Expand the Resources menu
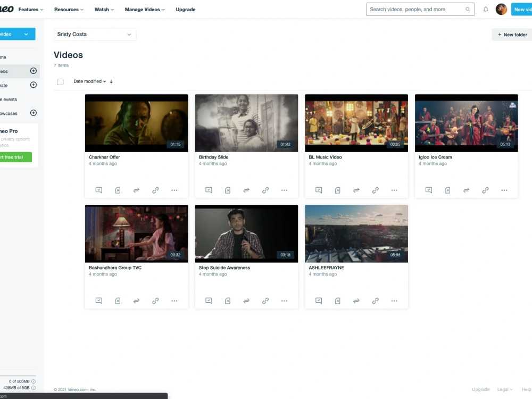Viewport: 532px width, 399px height. tap(69, 10)
